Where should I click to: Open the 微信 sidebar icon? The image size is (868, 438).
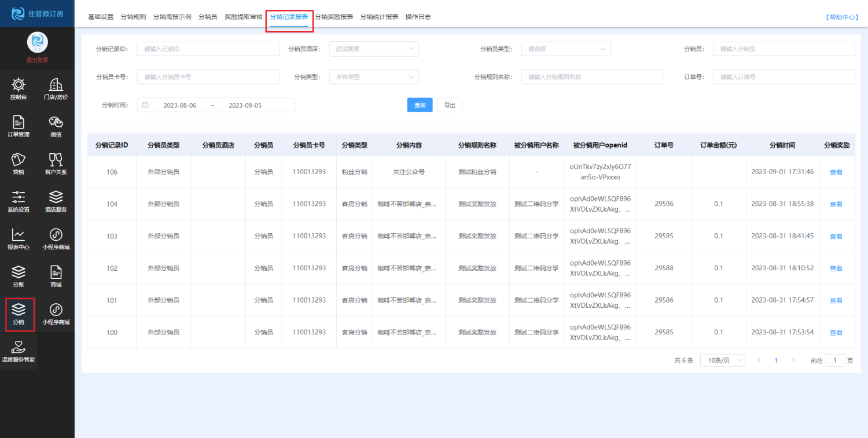click(56, 127)
